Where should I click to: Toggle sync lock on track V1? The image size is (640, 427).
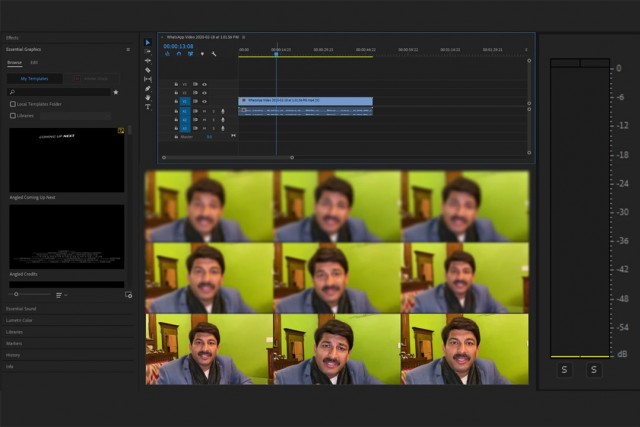tap(195, 101)
